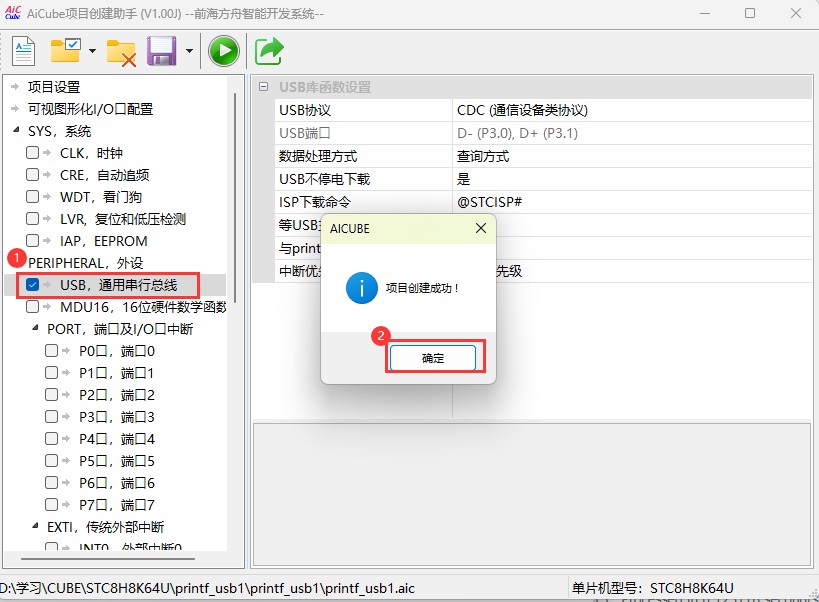Click the 确定 button

[x=432, y=358]
